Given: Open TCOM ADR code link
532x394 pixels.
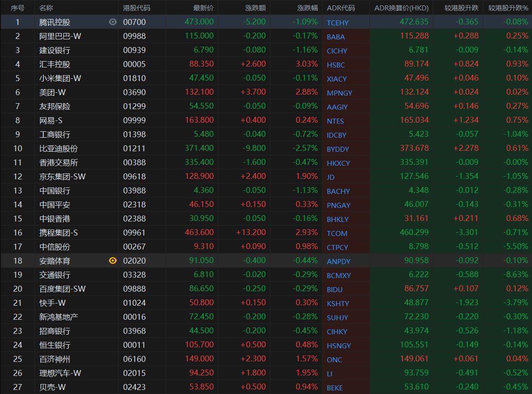Looking at the screenshot, I should point(337,233).
